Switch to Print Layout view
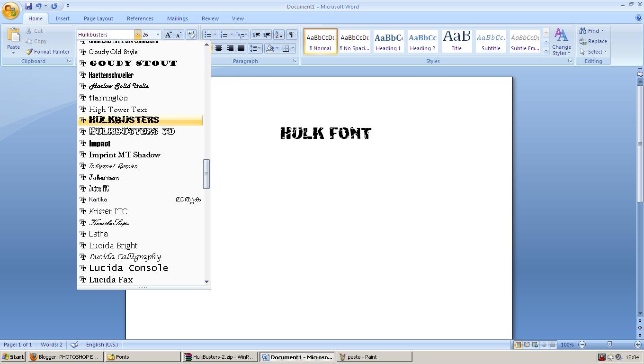The image size is (644, 364). click(518, 345)
